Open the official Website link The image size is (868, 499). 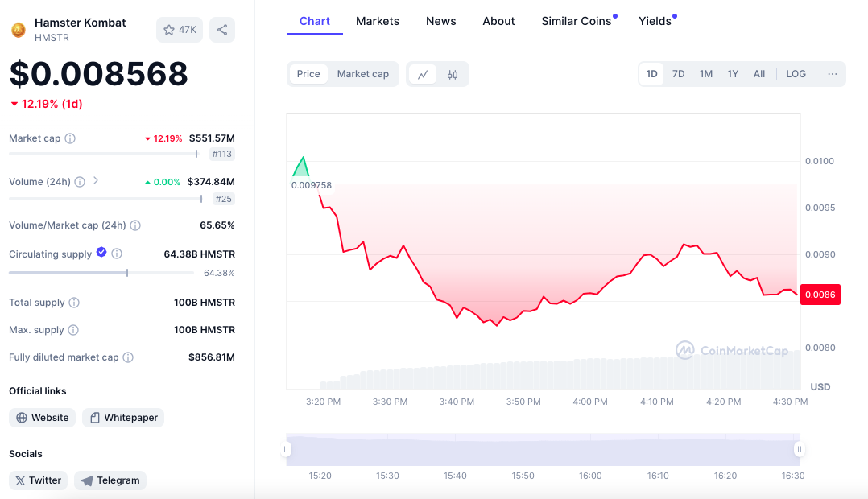pyautogui.click(x=42, y=418)
